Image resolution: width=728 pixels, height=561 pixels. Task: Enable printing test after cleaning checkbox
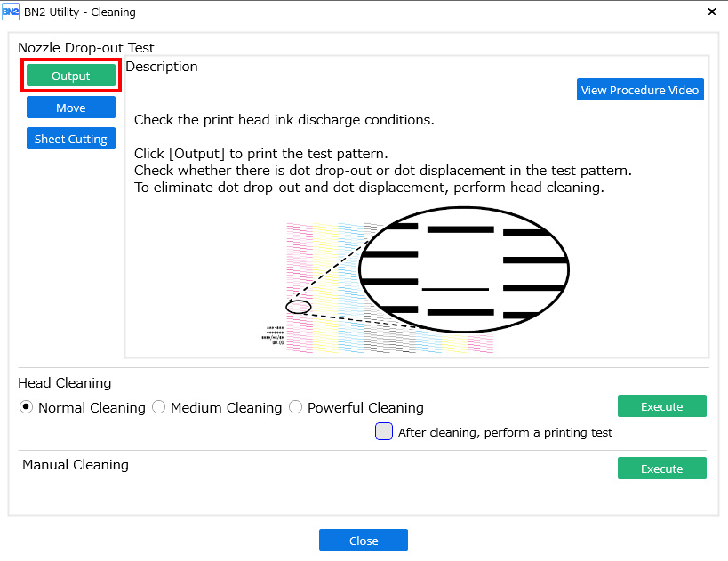point(384,432)
